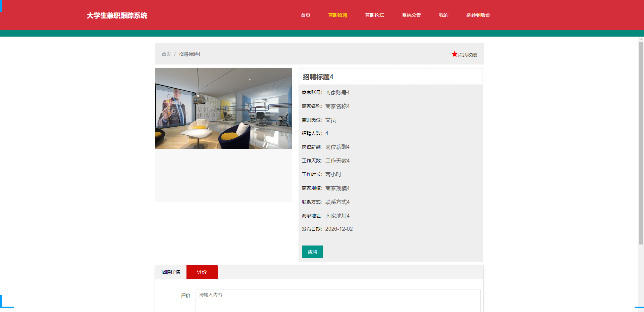
Task: Click the 工作天数4 value
Action: (337, 161)
